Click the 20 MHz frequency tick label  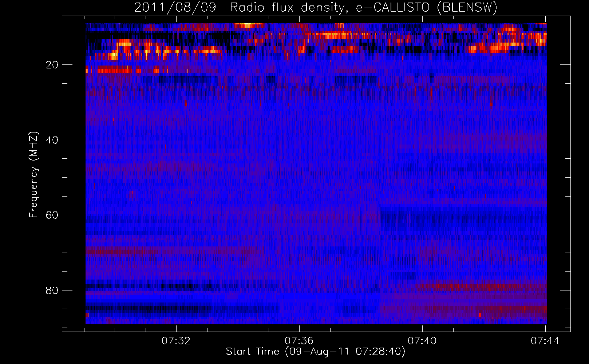coord(52,65)
